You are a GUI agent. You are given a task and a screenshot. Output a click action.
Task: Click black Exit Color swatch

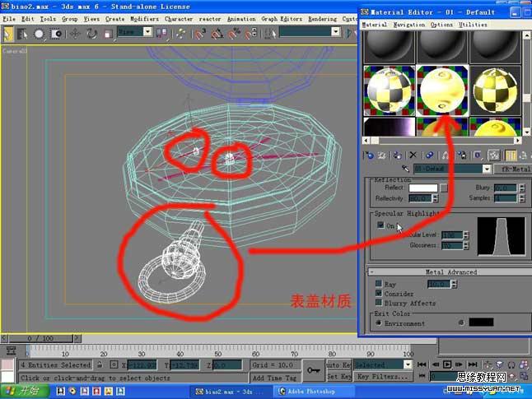481,322
